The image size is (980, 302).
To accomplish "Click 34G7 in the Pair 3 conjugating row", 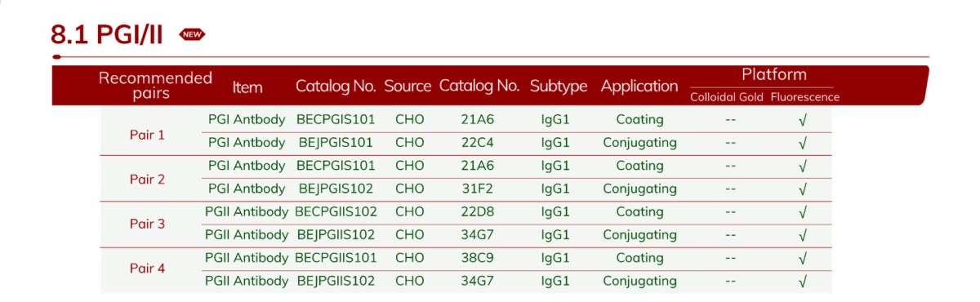I will click(478, 235).
